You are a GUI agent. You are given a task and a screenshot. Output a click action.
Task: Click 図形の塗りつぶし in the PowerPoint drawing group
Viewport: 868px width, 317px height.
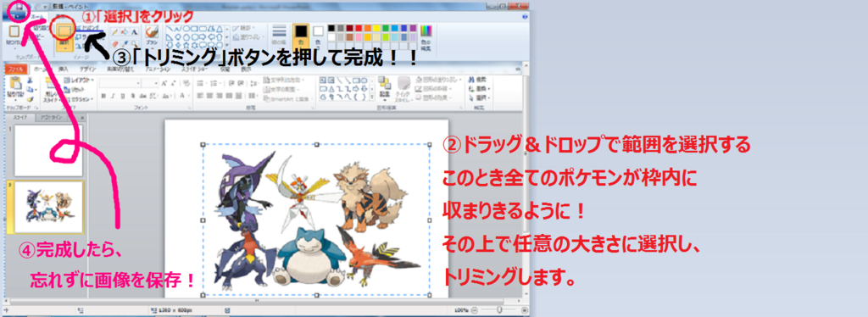pyautogui.click(x=437, y=81)
